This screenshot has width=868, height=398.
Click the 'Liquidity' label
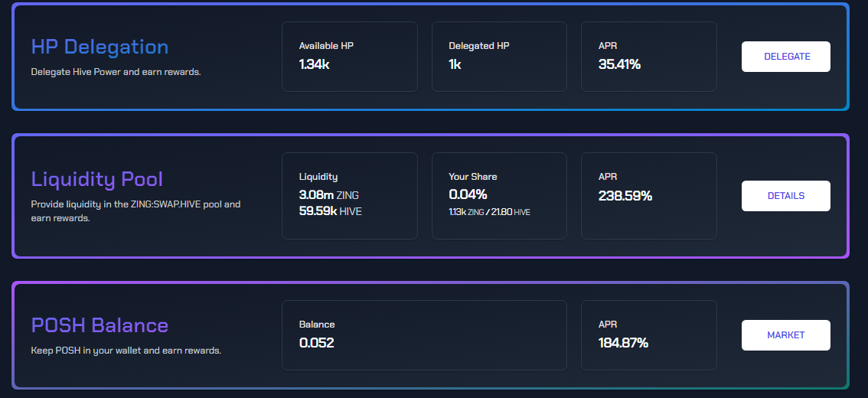point(318,177)
